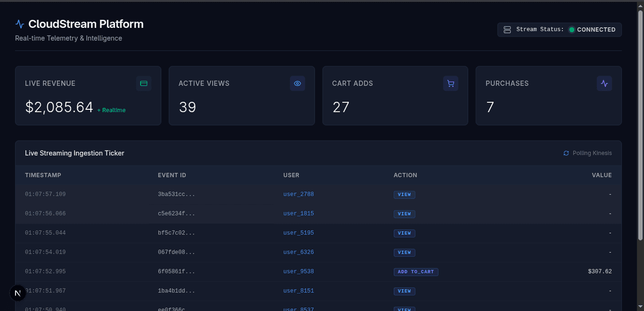Click the activity icon in Purchases card
The height and width of the screenshot is (311, 644).
click(x=604, y=84)
